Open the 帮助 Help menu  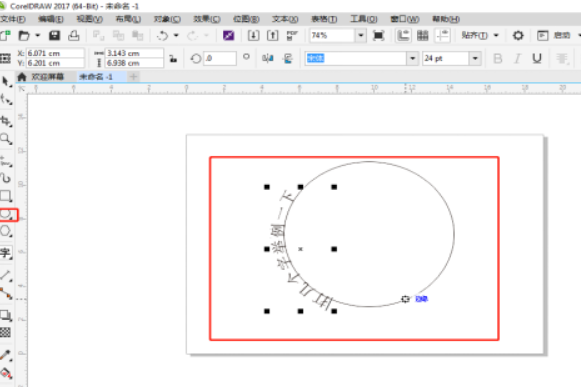pos(446,19)
